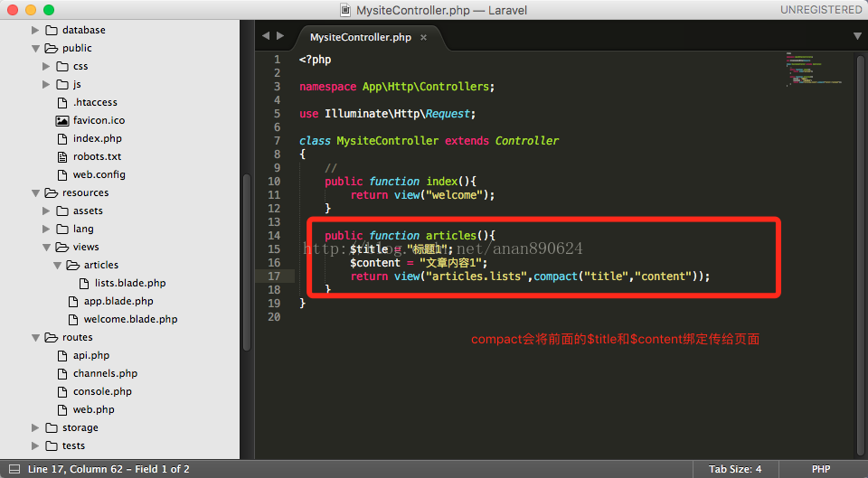Screen dimensions: 868x478
Task: Click line number 10 in gutter
Action: pos(274,182)
